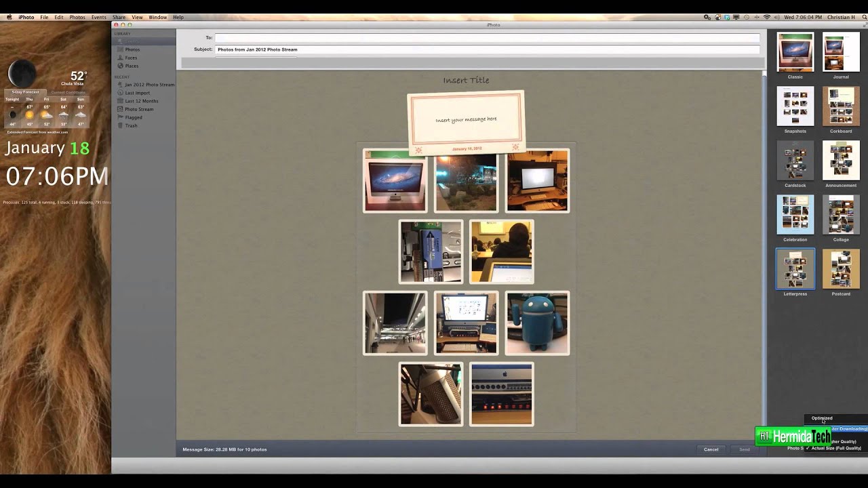
Task: Click the Last Import clock icon
Action: coord(120,93)
